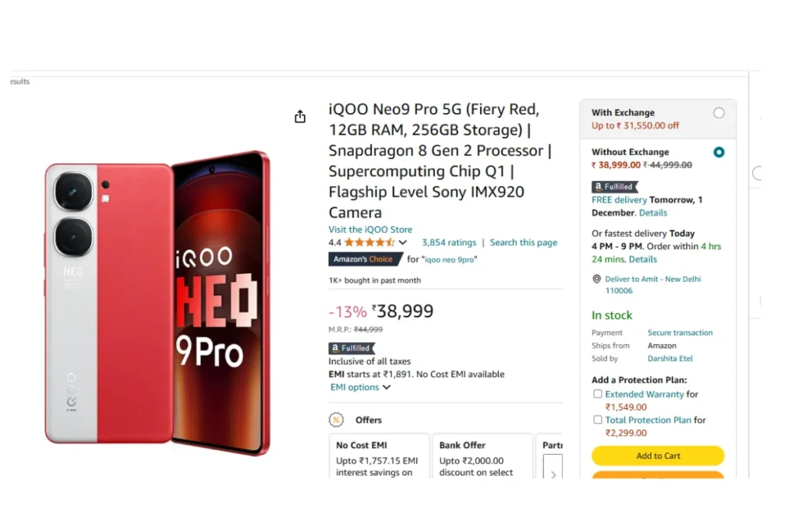Select the With Exchange radio option
This screenshot has width=798, height=532.
719,113
